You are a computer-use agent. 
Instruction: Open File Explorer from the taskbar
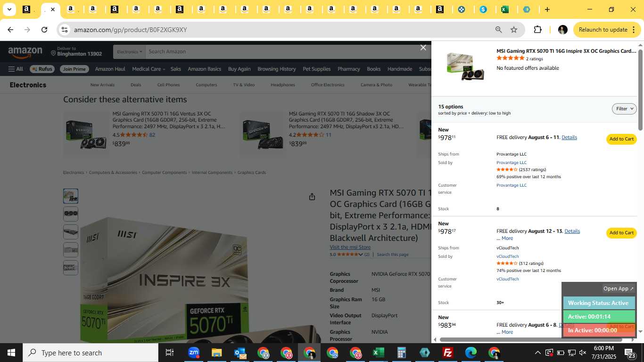[216, 353]
